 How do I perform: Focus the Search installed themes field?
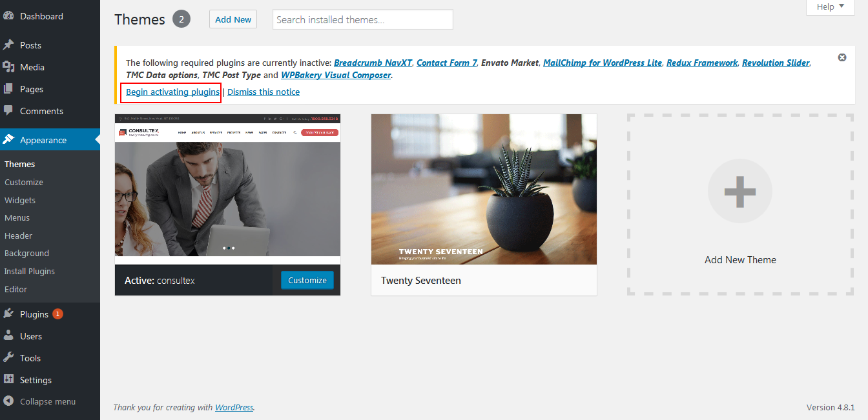(363, 19)
